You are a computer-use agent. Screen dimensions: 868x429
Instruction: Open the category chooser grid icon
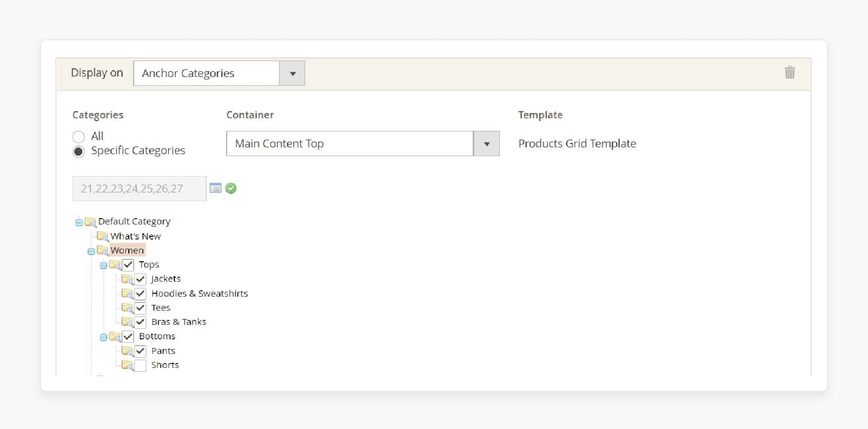[x=216, y=188]
